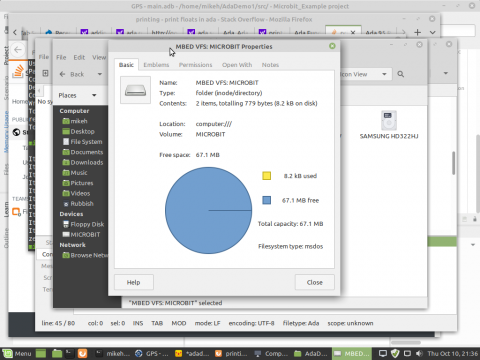Open the Menu launcher in taskbar
480x360 pixels.
(x=17, y=353)
